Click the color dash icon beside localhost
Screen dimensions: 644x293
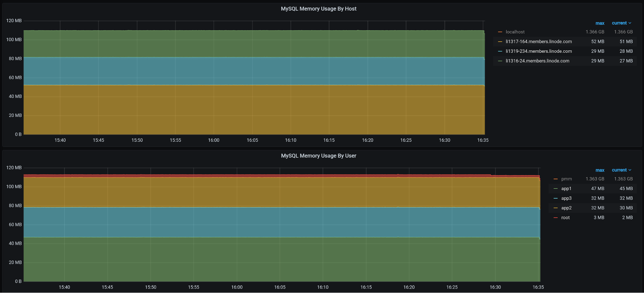tap(500, 32)
